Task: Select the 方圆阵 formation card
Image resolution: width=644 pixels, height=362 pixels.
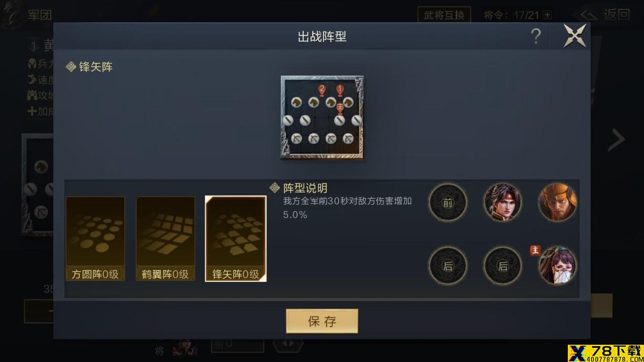Action: 95,239
